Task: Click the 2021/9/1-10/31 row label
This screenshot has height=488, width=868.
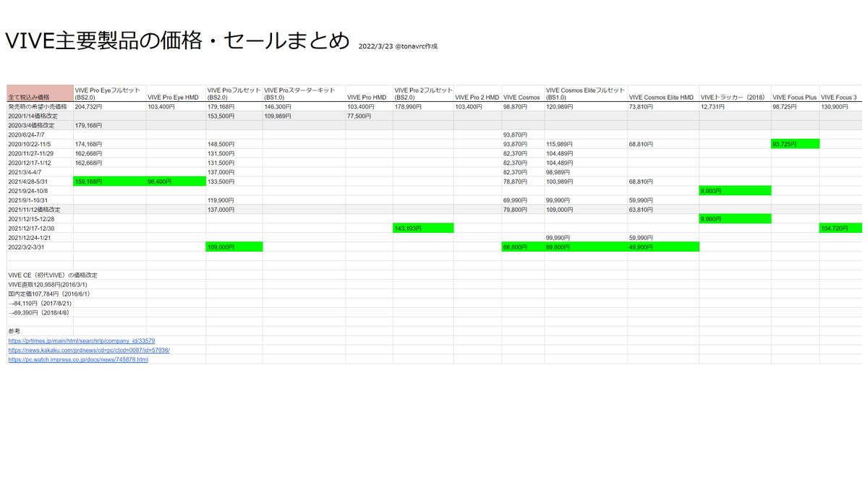Action: [41, 200]
